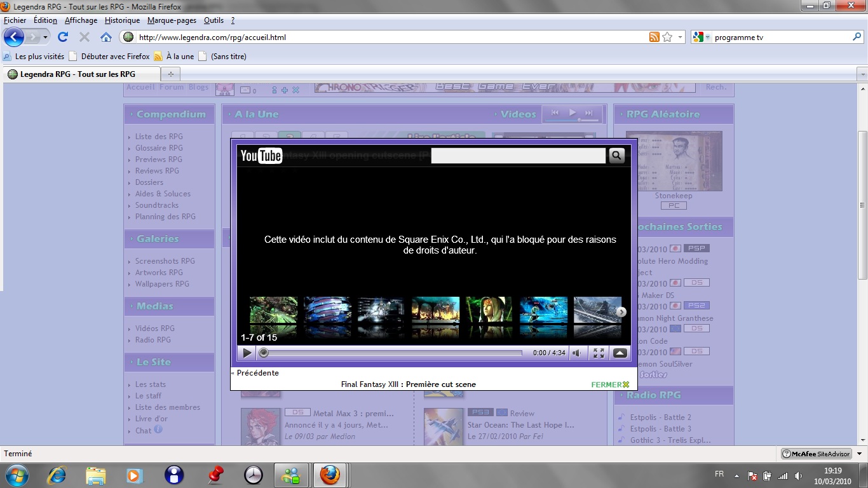Bookmark this page with the star icon
Viewport: 868px width, 488px height.
[667, 37]
